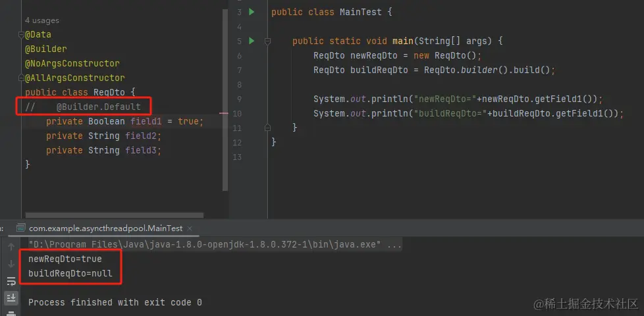
Task: Click the "buildReqDto=" string literal
Action: click(x=450, y=113)
